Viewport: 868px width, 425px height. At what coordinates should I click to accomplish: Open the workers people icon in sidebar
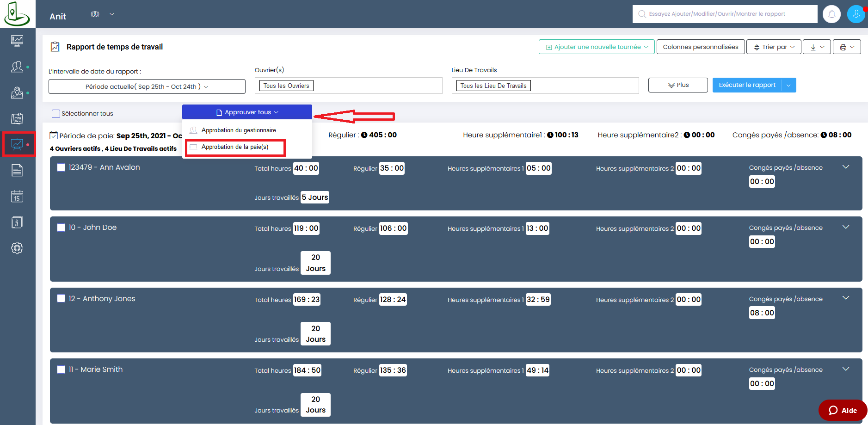(17, 67)
